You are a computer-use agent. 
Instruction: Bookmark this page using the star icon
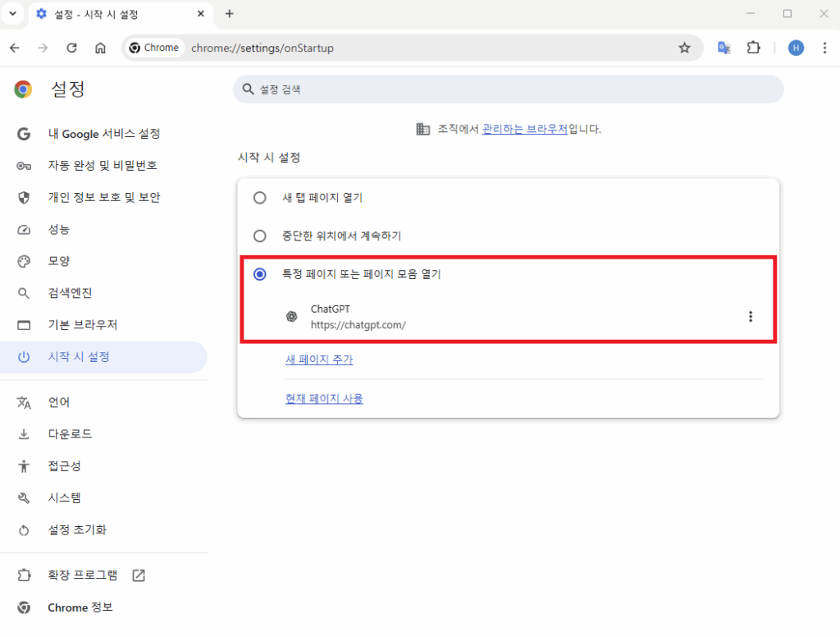(684, 48)
